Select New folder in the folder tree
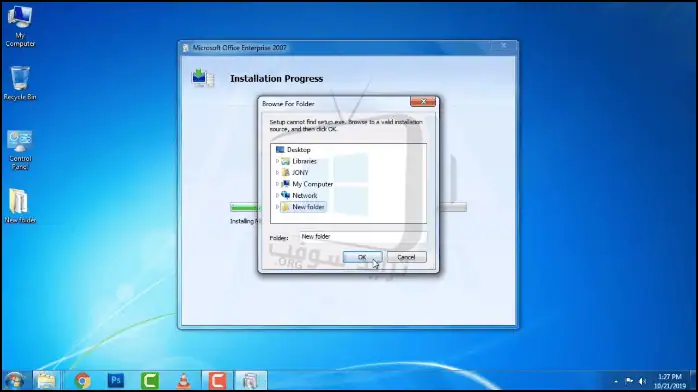The width and height of the screenshot is (698, 392). 308,207
